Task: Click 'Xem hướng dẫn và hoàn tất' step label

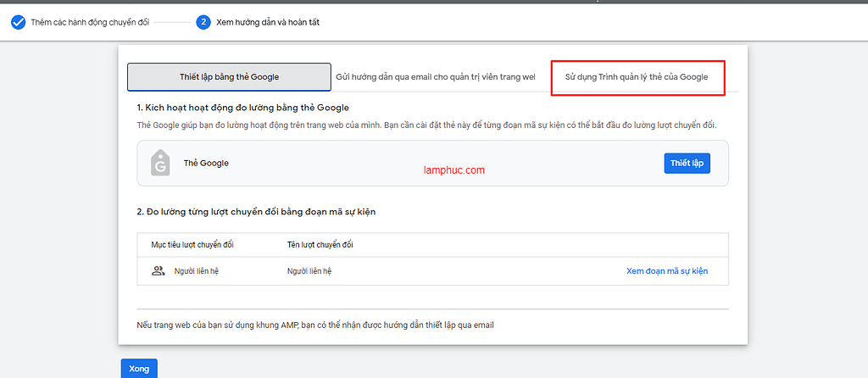Action: pos(268,23)
